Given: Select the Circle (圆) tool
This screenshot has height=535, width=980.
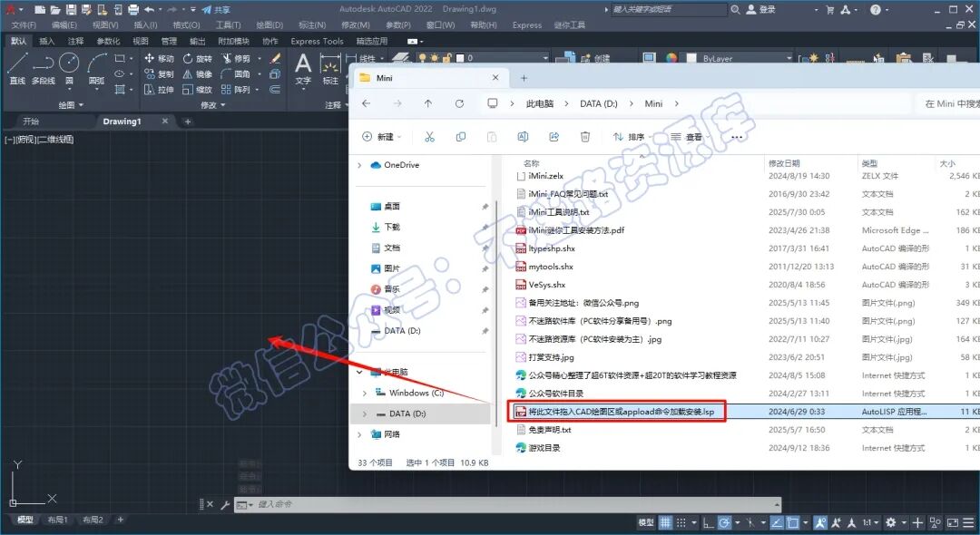Looking at the screenshot, I should (x=69, y=69).
